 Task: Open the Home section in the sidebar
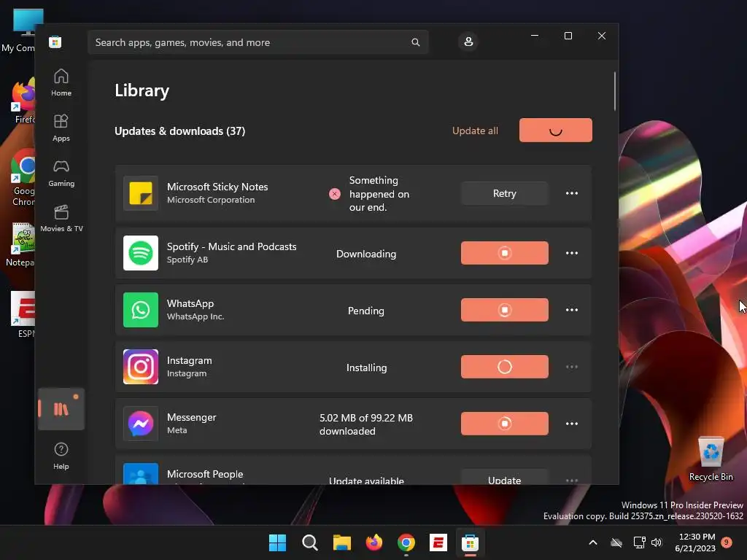61,83
